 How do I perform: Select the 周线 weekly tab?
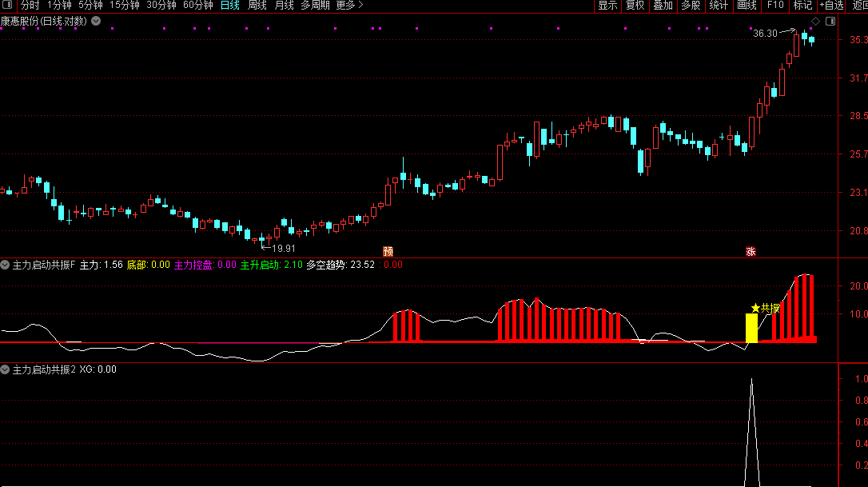tap(257, 6)
